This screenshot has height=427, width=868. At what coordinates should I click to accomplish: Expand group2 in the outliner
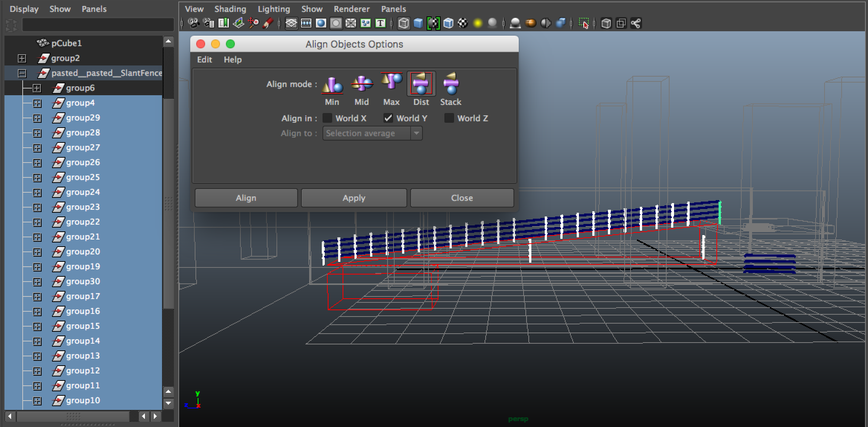22,58
